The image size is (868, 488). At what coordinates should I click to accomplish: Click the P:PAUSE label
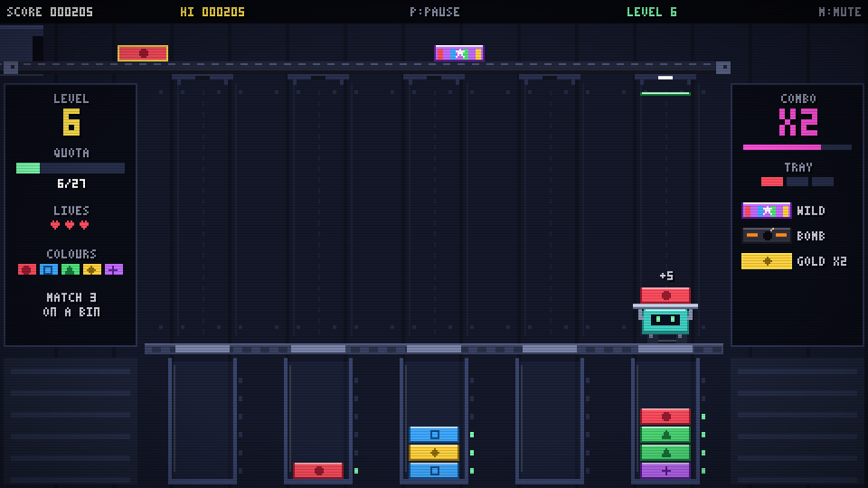pos(435,12)
